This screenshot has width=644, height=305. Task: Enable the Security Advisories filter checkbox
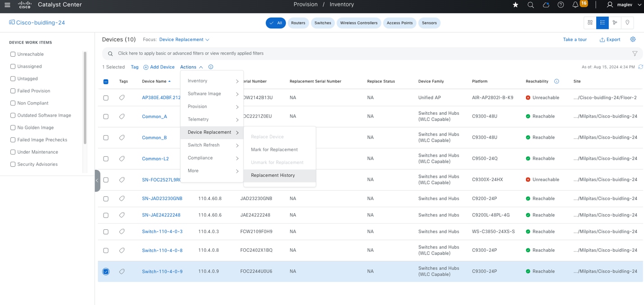click(13, 164)
